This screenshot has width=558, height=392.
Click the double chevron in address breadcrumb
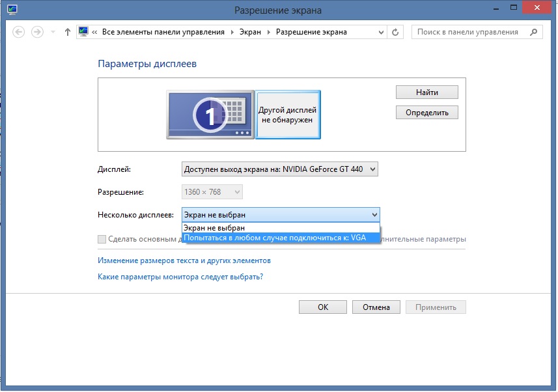click(94, 32)
